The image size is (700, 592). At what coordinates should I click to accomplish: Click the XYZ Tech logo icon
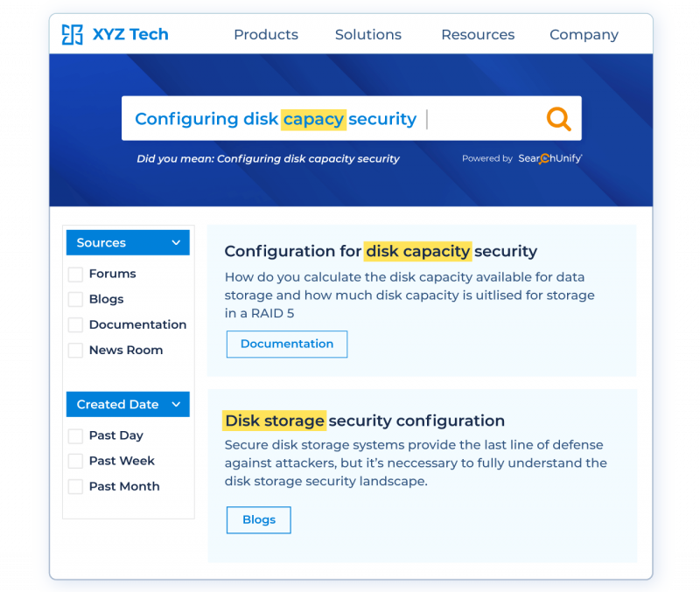click(72, 34)
